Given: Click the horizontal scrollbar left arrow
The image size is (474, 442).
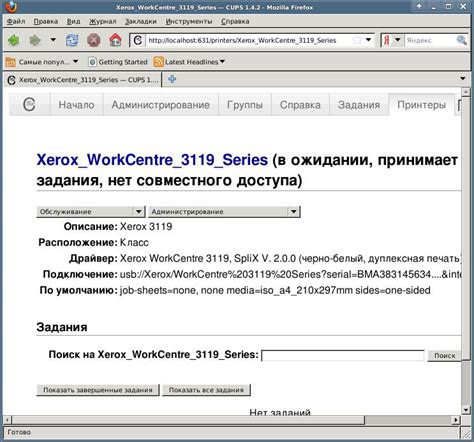Looking at the screenshot, I should 8,420.
